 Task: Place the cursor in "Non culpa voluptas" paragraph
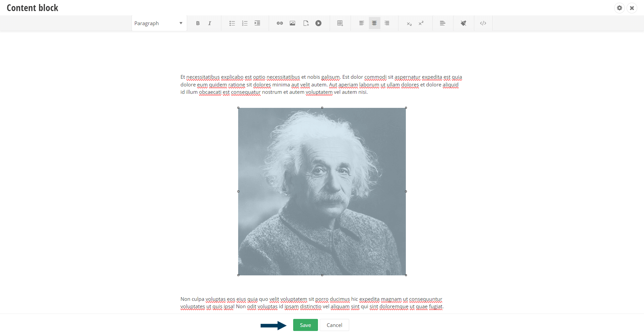click(x=312, y=303)
